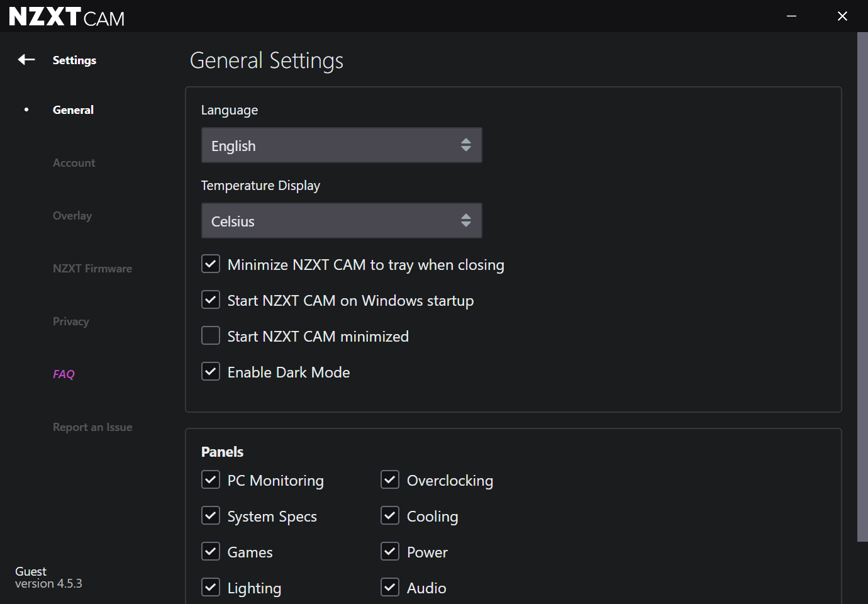This screenshot has width=868, height=604.
Task: Uncheck the Cooling panel
Action: pos(390,515)
